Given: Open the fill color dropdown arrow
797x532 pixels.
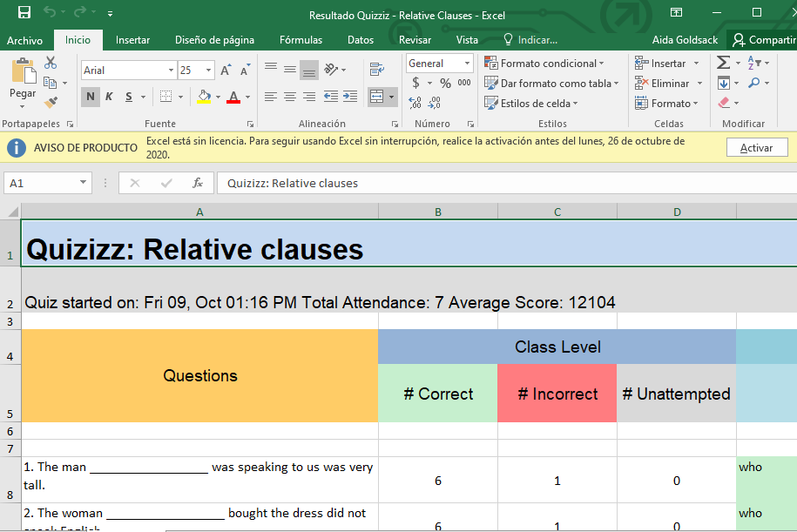Looking at the screenshot, I should coord(218,97).
